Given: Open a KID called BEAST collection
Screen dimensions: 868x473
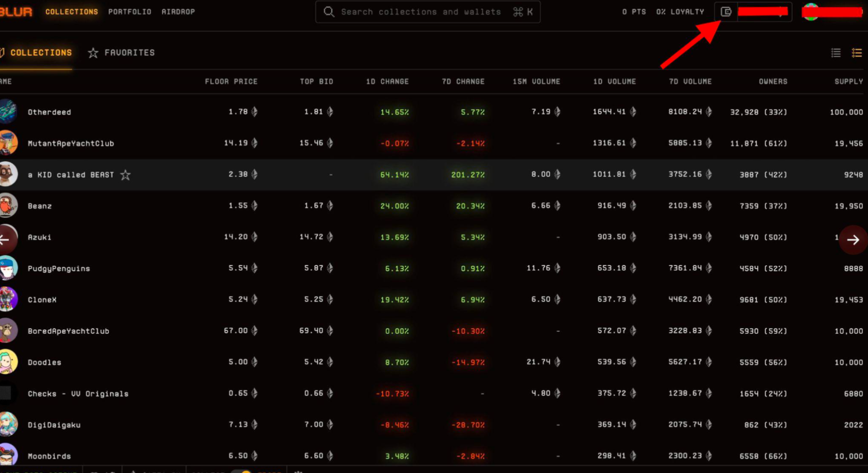Looking at the screenshot, I should 71,175.
